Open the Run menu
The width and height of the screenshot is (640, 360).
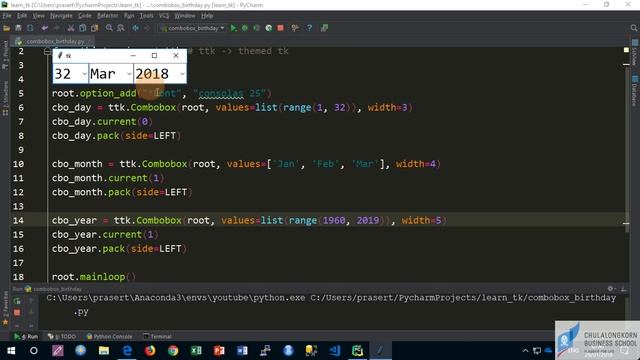pos(129,16)
